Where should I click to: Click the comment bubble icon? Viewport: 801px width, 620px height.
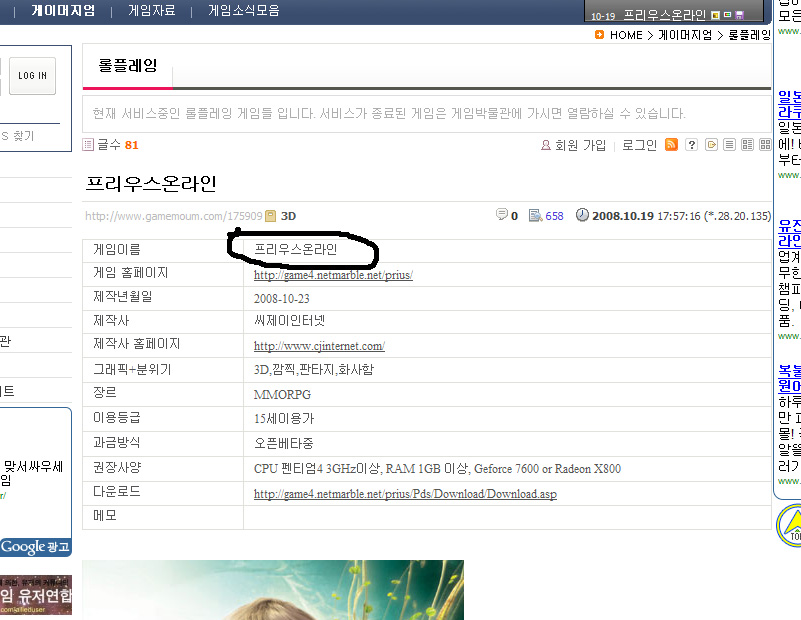[x=502, y=215]
